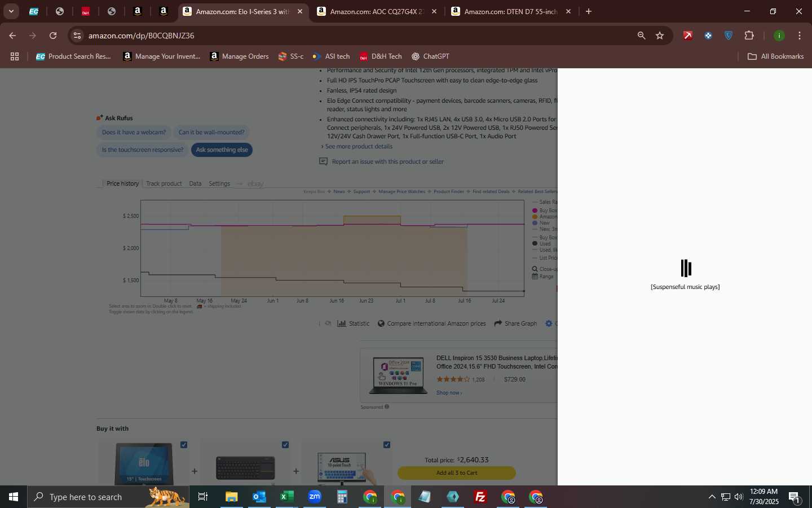Click Share Graph below the price chart
The image size is (812, 508).
pyautogui.click(x=515, y=323)
